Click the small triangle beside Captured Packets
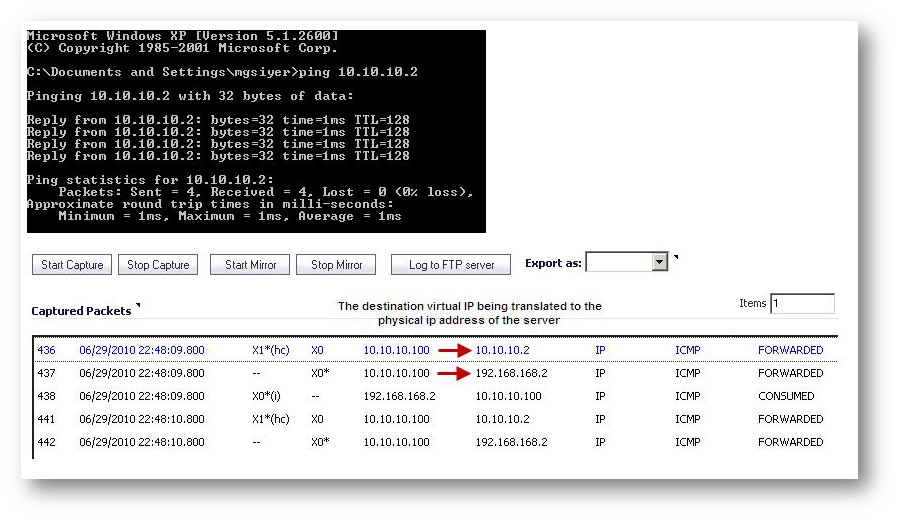Image resolution: width=900 pixels, height=521 pixels. [138, 305]
